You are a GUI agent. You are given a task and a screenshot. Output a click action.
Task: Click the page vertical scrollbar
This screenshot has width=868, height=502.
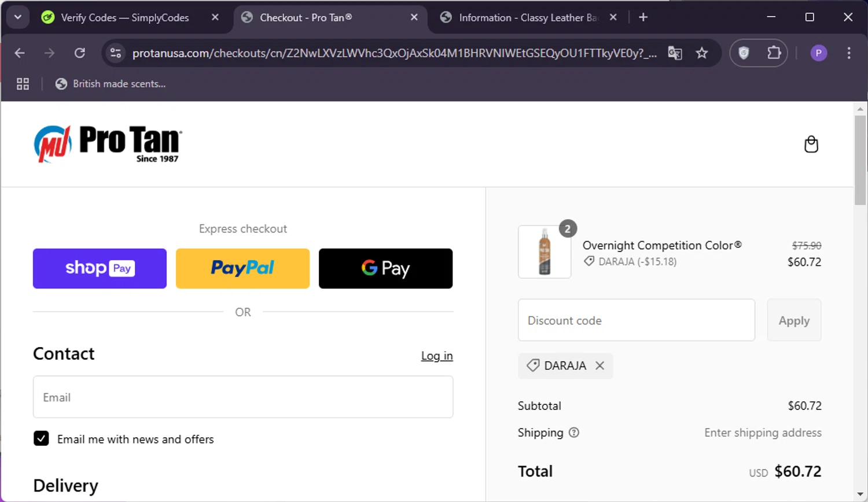pyautogui.click(x=860, y=160)
